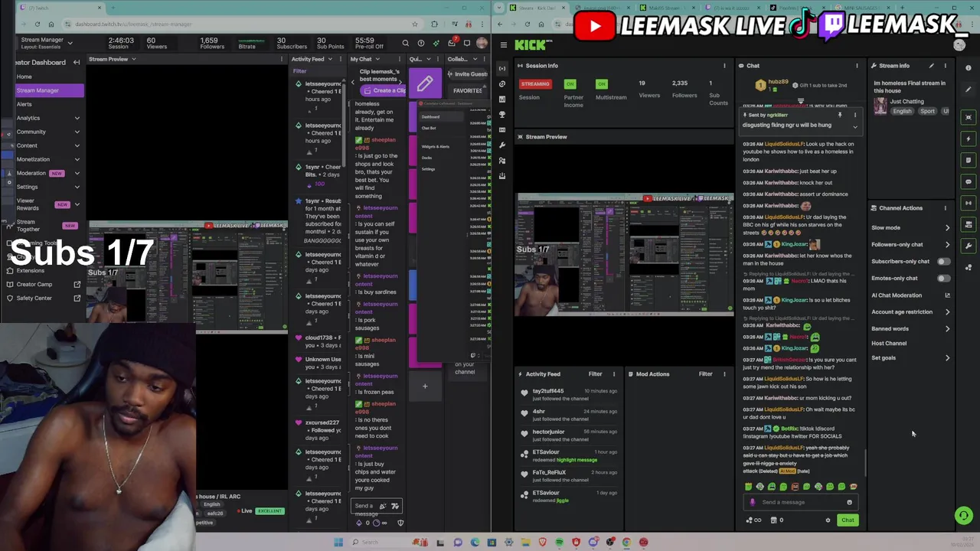Open Stream info panel three-dot menu
The width and height of the screenshot is (980, 551).
pos(945,66)
